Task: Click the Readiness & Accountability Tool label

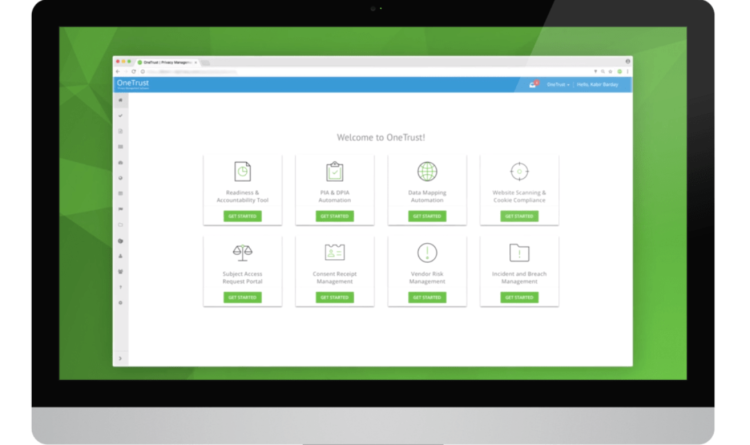Action: pos(243,196)
